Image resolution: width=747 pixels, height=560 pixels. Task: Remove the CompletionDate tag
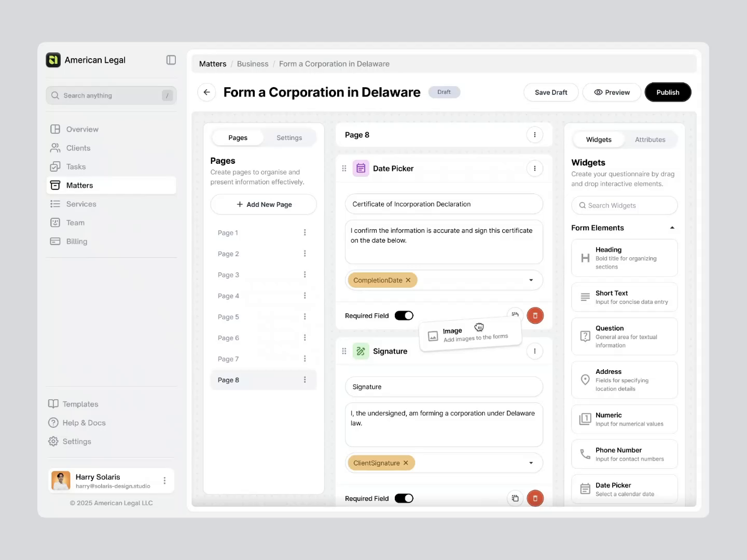[x=408, y=280]
